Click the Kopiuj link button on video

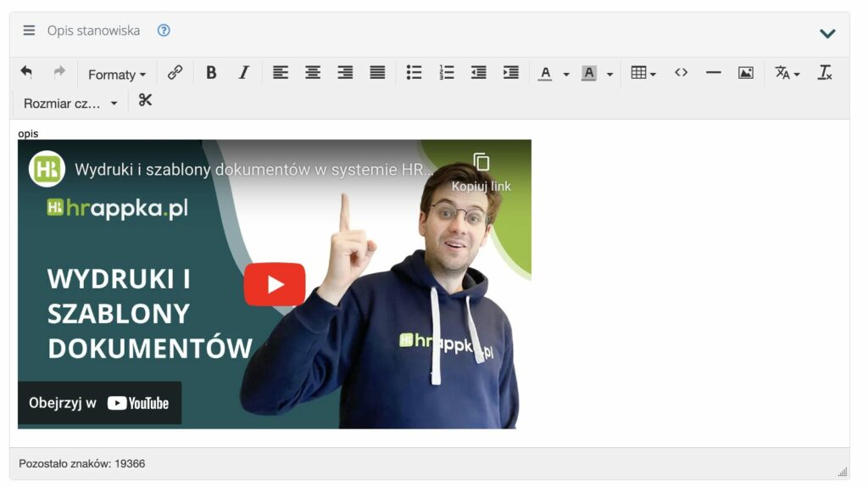[481, 171]
